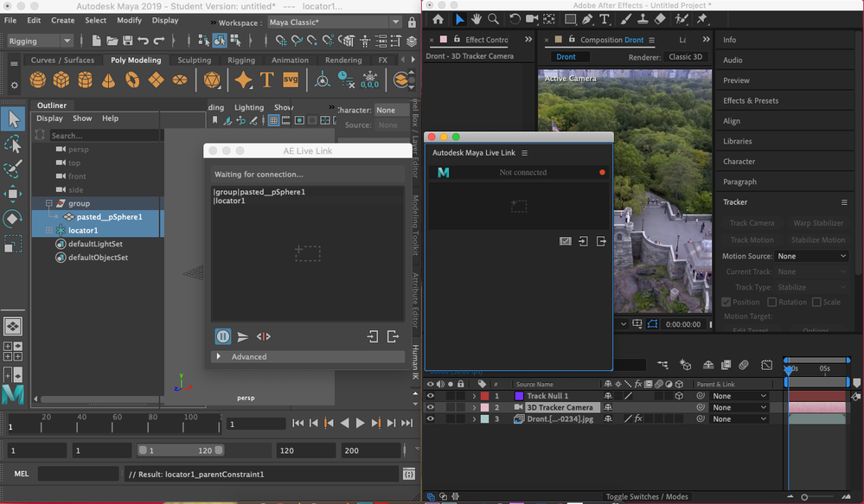Switch to the Poly Modeling shelf tab

(136, 60)
